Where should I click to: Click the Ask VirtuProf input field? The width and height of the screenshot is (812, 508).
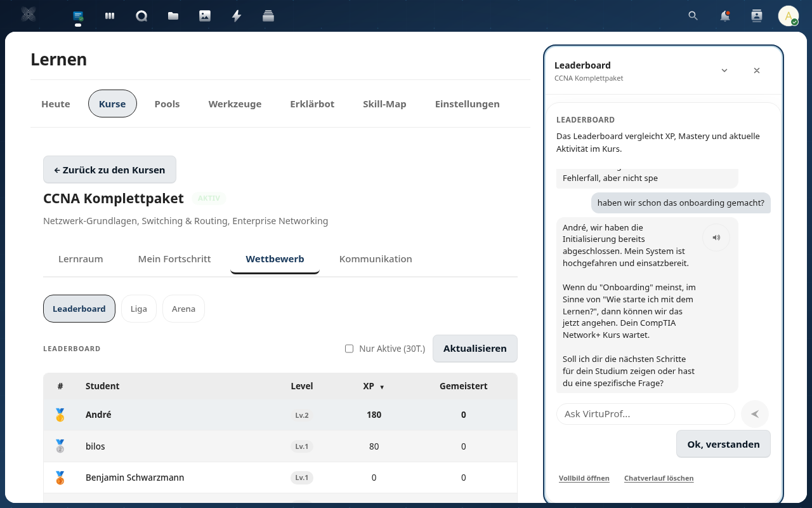[x=645, y=414]
